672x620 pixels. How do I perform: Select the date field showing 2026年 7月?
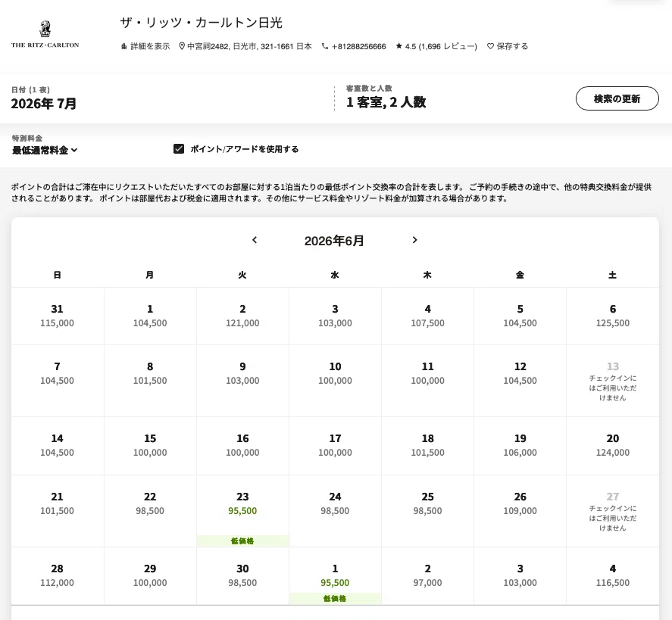[44, 103]
